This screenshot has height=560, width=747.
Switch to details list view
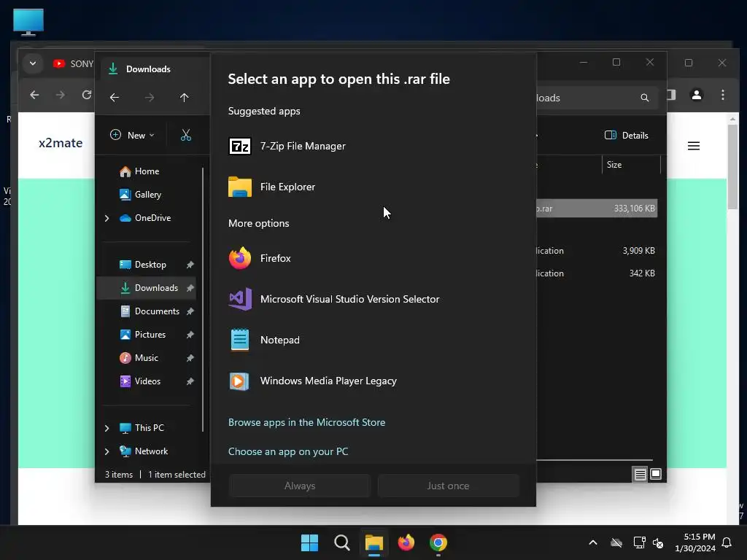640,474
